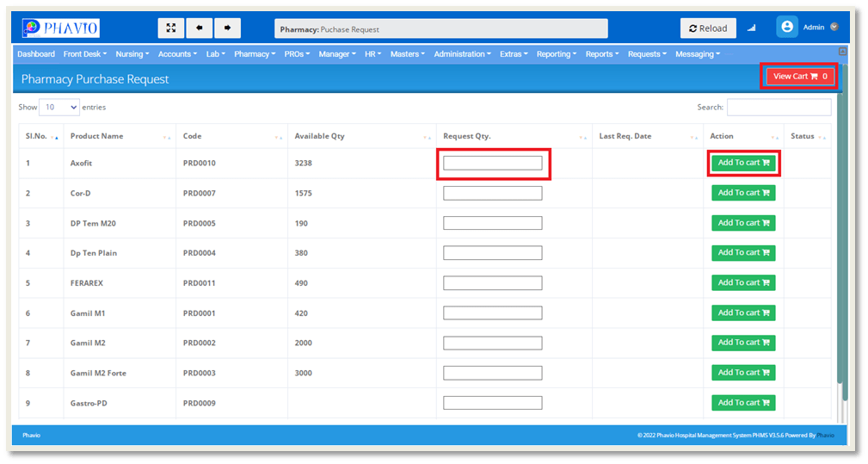This screenshot has height=464, width=868.
Task: Click Request Qty. field for Cor-D
Action: 492,193
